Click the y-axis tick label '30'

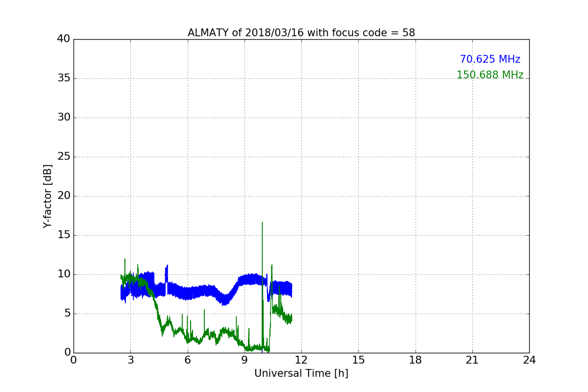(64, 118)
